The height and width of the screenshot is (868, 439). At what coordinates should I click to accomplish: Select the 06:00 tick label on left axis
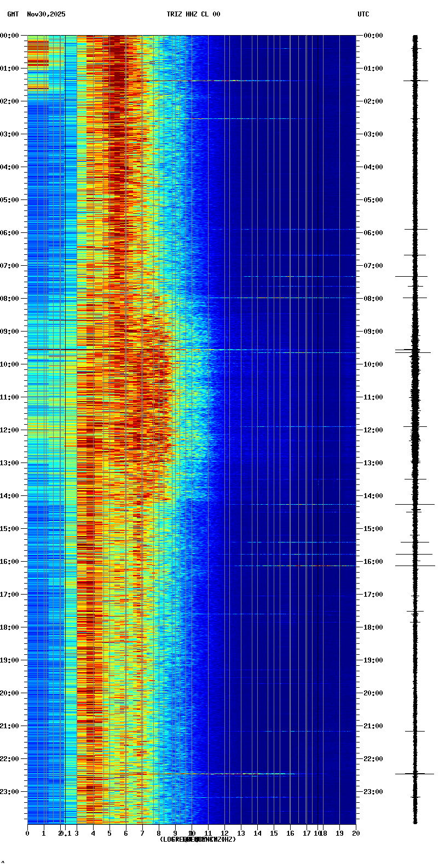(x=10, y=233)
